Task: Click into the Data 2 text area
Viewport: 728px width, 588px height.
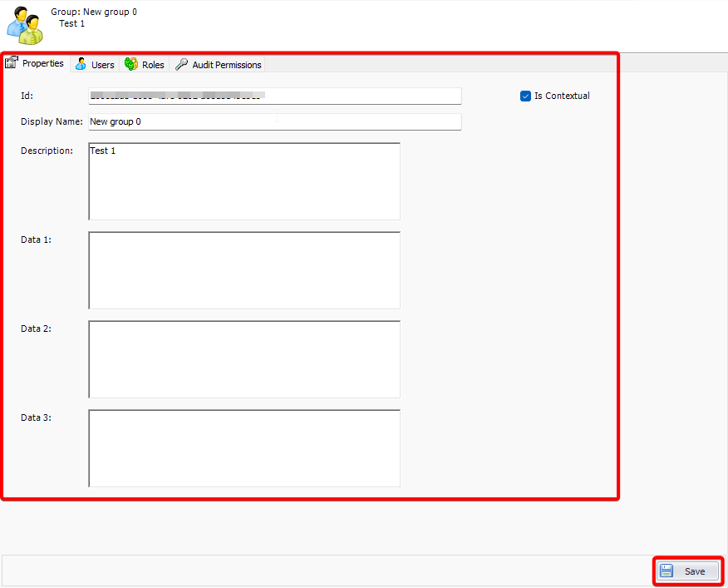Action: (x=244, y=359)
